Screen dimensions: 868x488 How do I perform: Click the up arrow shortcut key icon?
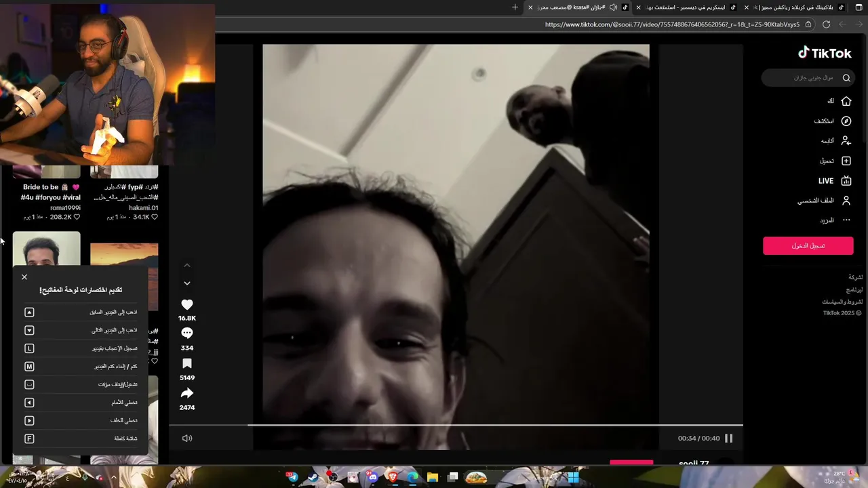tap(29, 312)
